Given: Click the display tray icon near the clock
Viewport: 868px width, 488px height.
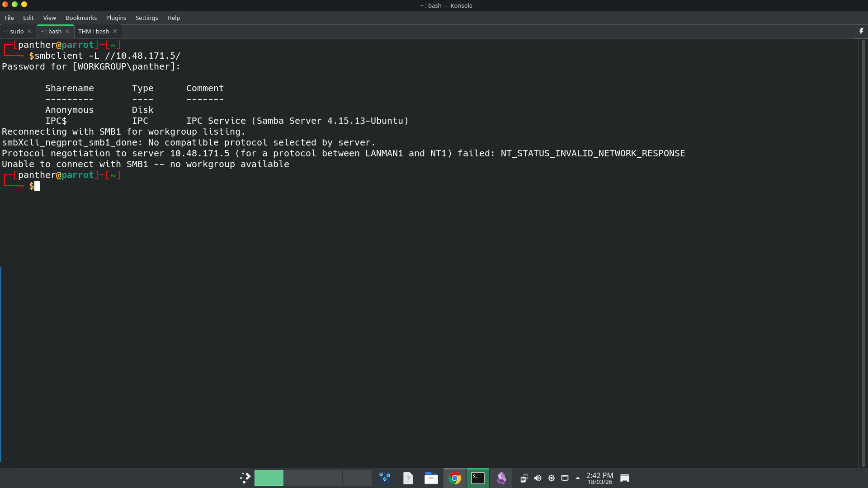Looking at the screenshot, I should point(565,478).
